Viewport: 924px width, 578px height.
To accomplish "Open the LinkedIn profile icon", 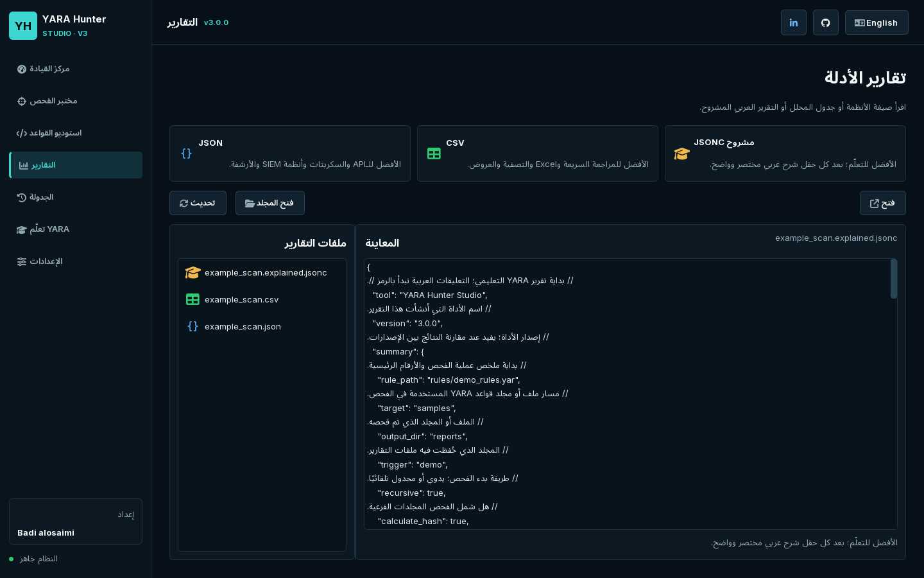I will [794, 22].
